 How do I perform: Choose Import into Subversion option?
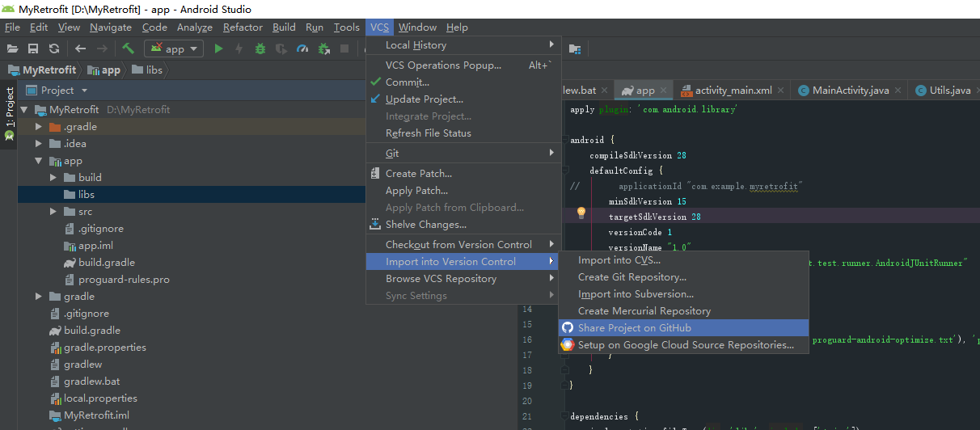click(x=683, y=294)
